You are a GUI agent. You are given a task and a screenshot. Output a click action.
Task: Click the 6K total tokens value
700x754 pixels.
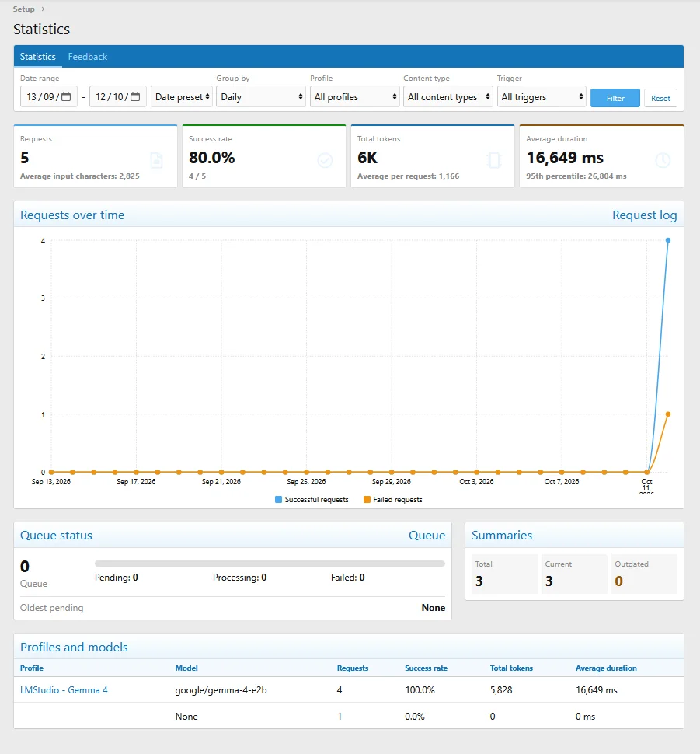tap(367, 158)
